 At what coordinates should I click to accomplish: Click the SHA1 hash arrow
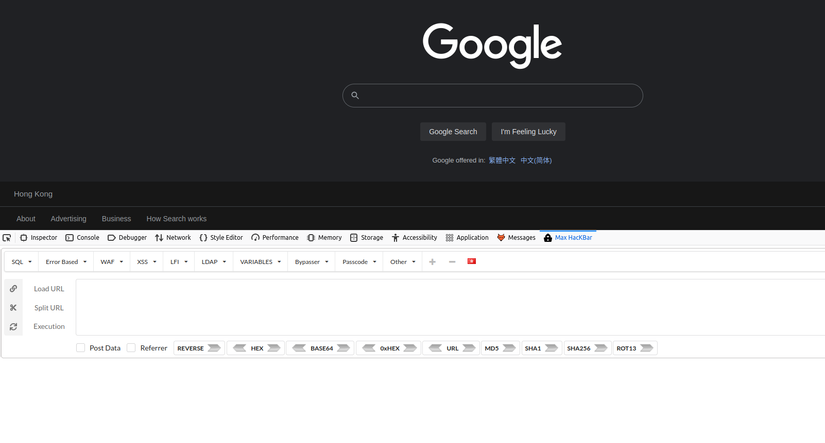pos(551,348)
